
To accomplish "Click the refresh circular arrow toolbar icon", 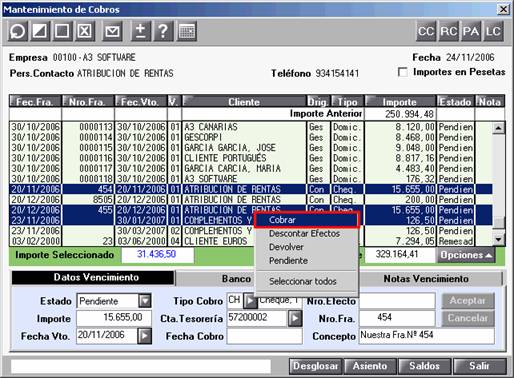I will (x=17, y=31).
